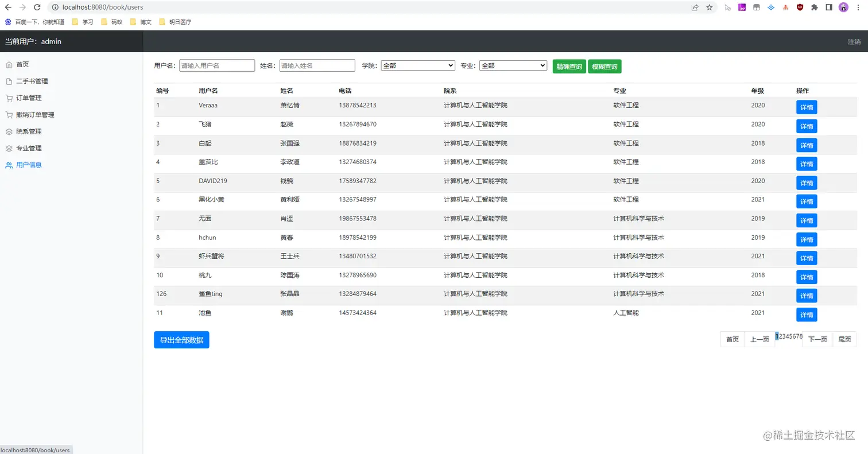This screenshot has height=454, width=868.
Task: Click the 模糊查询 button
Action: (x=604, y=67)
